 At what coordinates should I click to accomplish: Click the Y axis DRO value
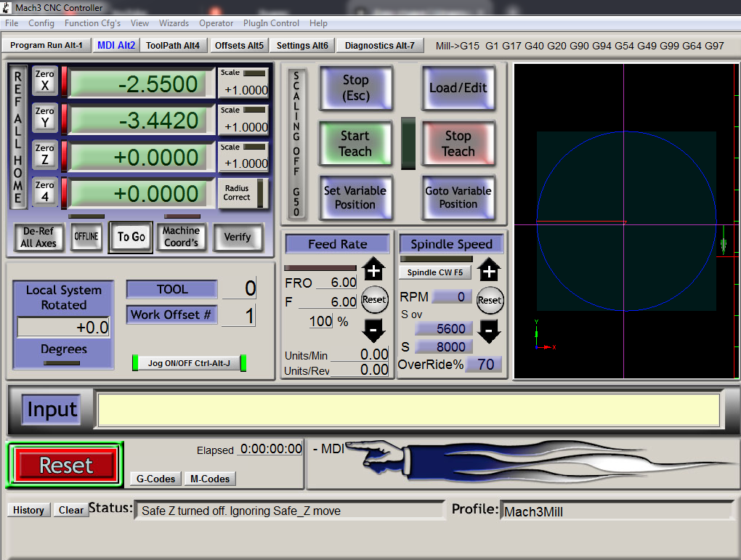pos(139,120)
